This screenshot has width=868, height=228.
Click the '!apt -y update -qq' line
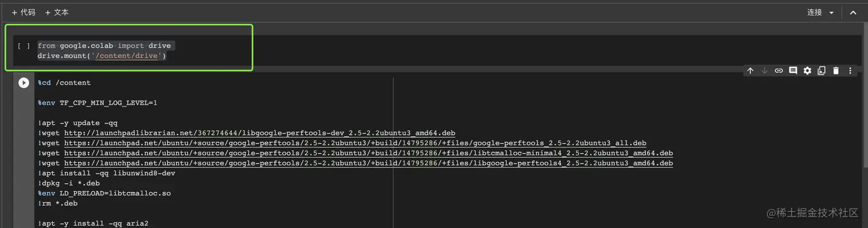coord(78,123)
